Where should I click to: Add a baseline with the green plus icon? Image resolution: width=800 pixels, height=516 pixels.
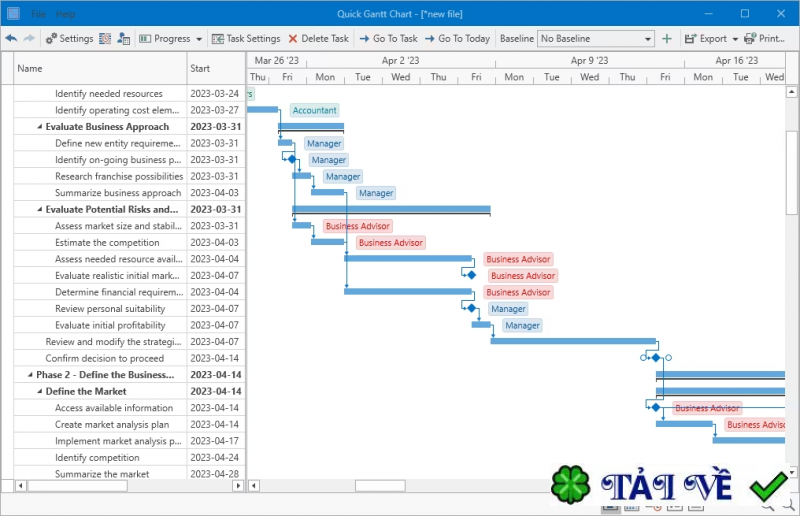tap(667, 39)
